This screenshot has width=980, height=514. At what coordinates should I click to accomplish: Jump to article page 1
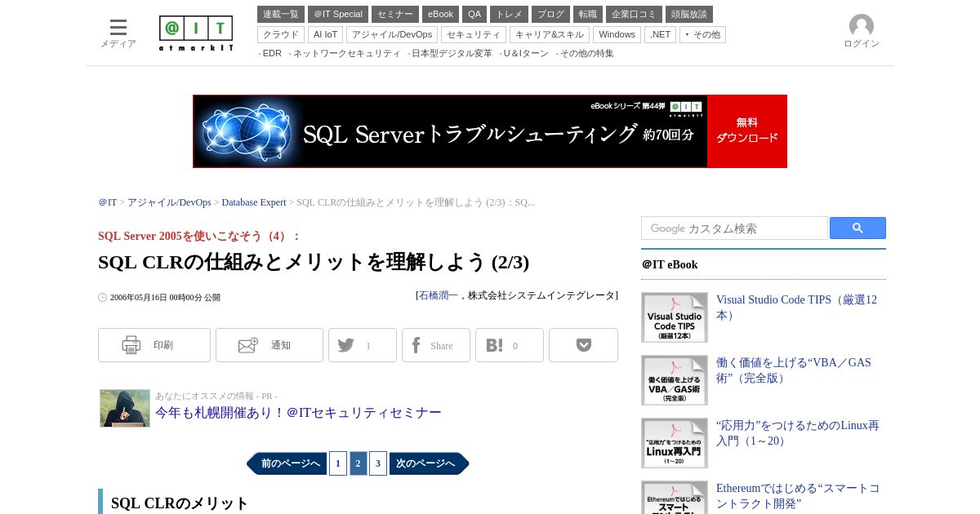tap(338, 463)
